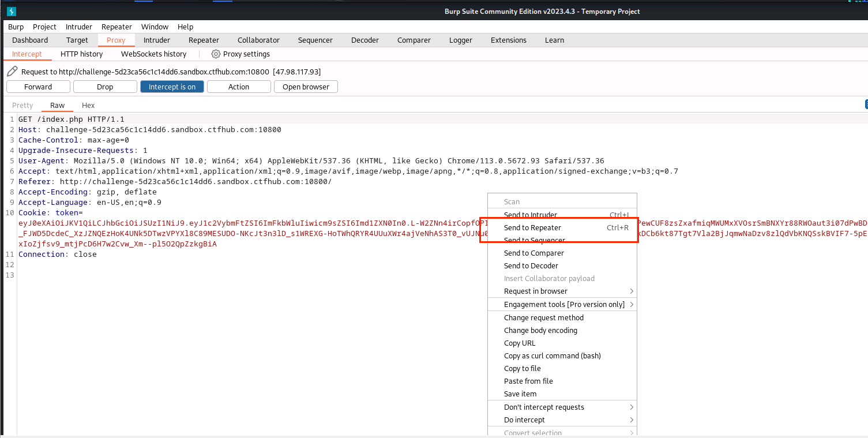Switch to the Target tab
Viewport: 868px width, 438px height.
click(77, 40)
